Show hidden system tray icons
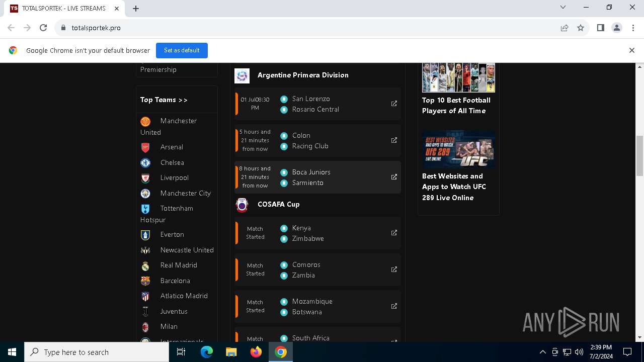The image size is (644, 362). [x=542, y=352]
